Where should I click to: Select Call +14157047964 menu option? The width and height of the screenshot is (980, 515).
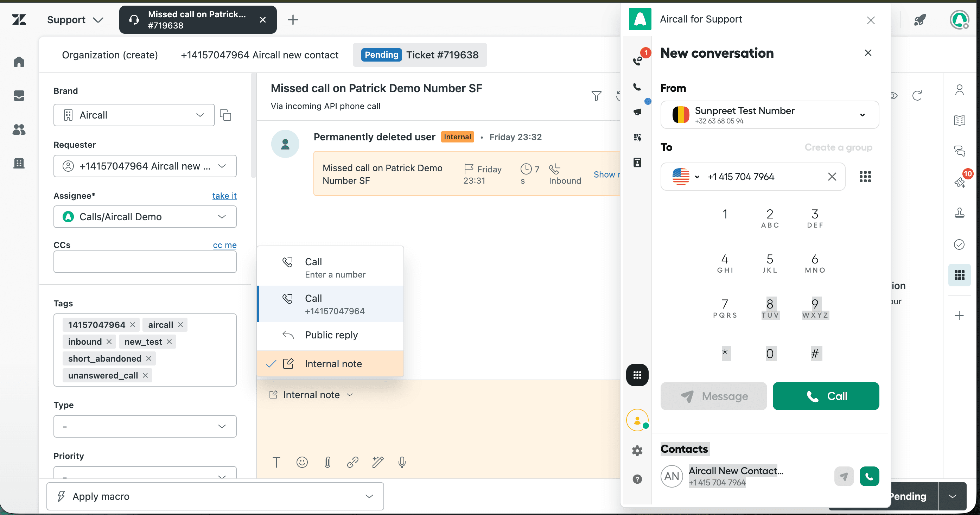[330, 304]
